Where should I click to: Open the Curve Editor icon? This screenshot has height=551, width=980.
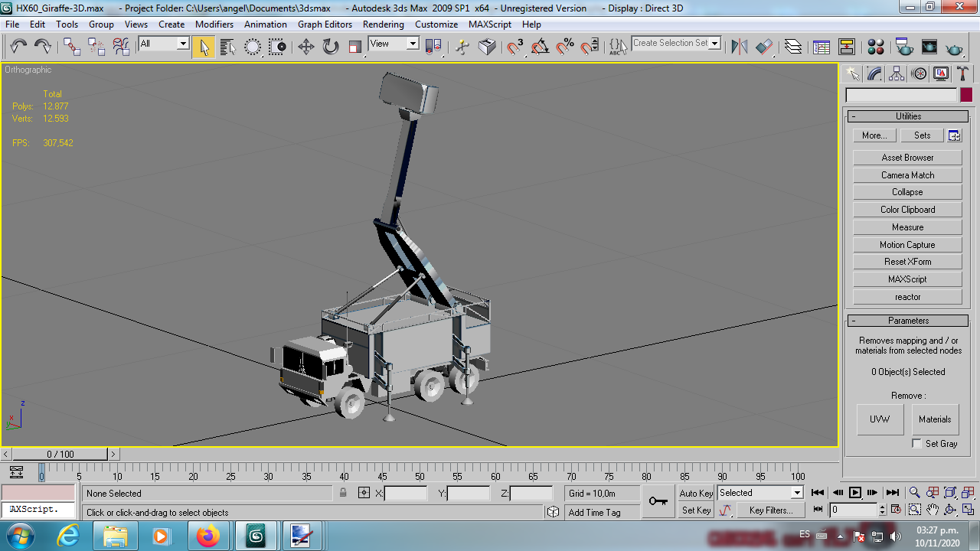(822, 47)
